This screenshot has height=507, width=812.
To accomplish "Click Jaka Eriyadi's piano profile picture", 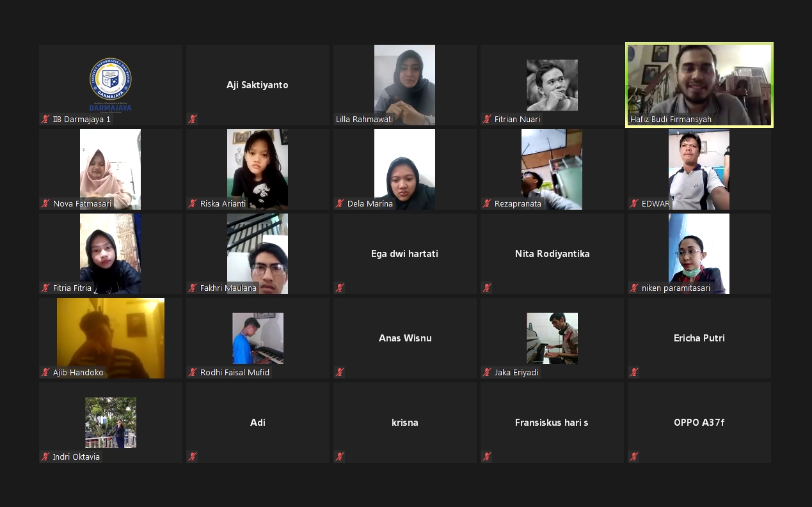I will tap(552, 338).
